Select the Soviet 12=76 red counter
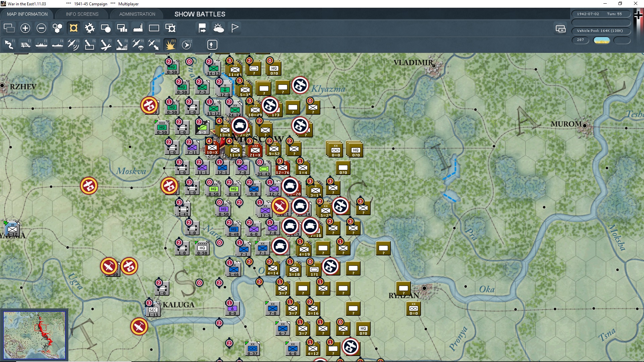The height and width of the screenshot is (362, 644). [282, 167]
